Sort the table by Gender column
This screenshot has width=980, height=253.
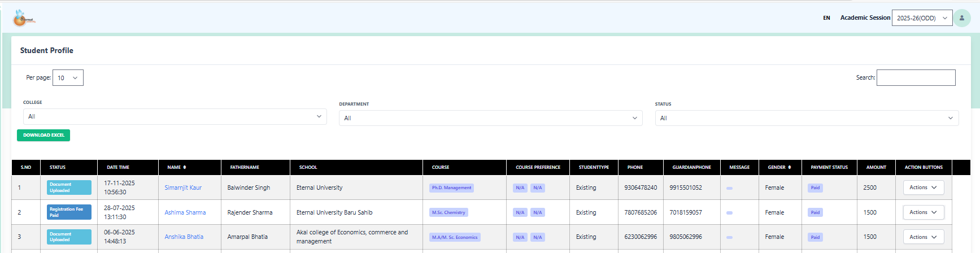(x=779, y=168)
